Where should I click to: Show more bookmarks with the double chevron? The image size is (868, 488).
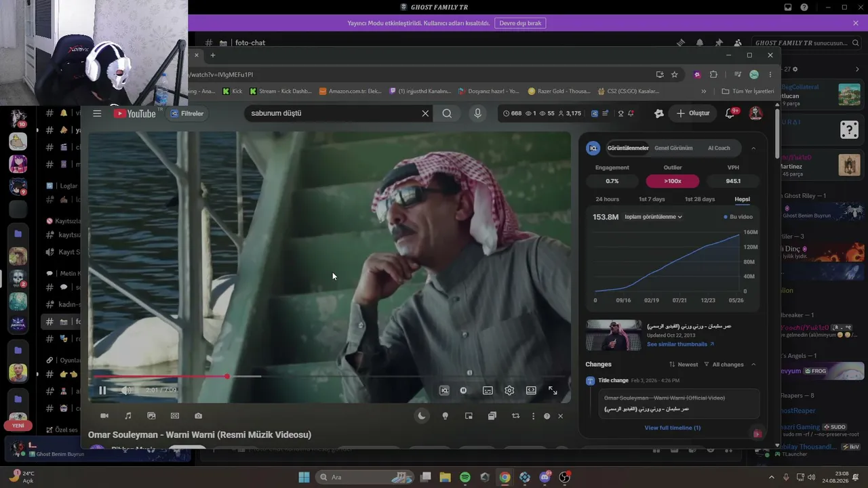(704, 91)
